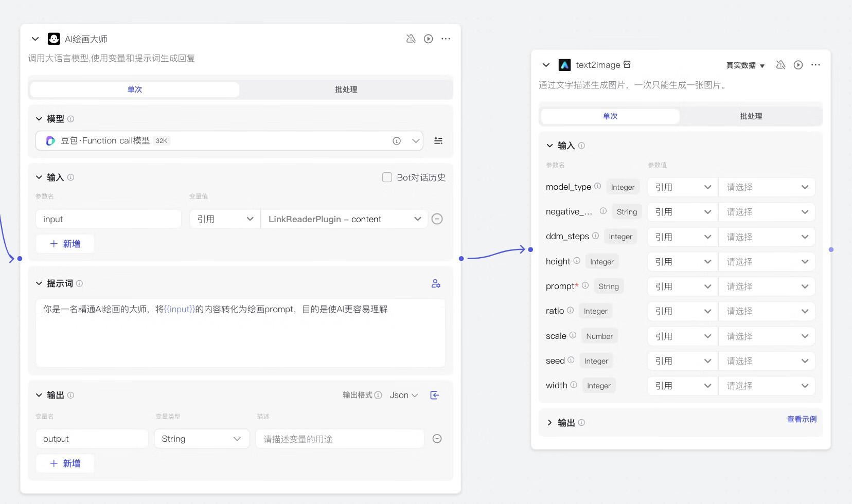
Task: Open LinkReaderPlugin – content variable dropdown
Action: [x=344, y=219]
